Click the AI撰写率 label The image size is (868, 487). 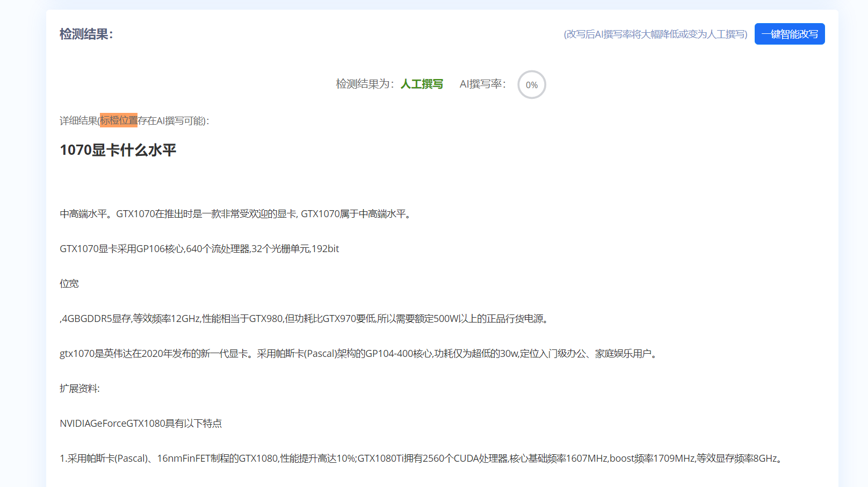[x=483, y=84]
